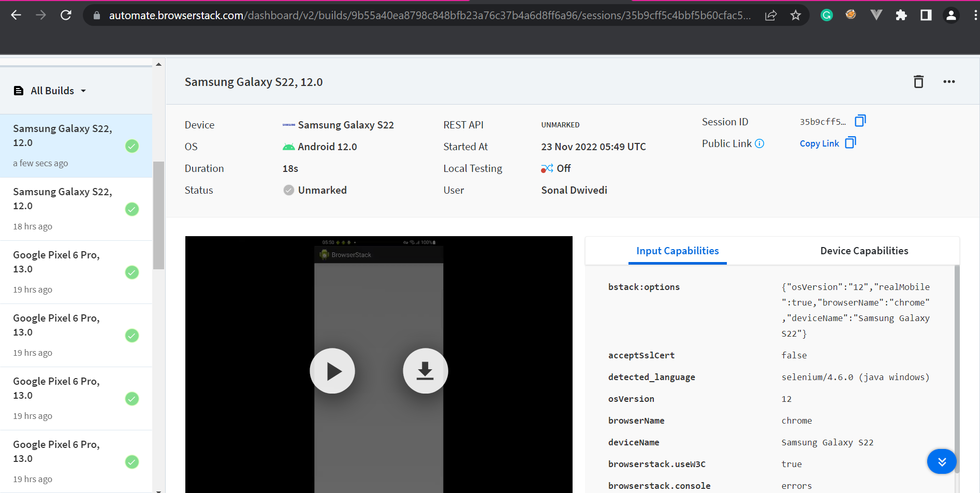Screen dimensions: 980x493
Task: Click the acceptSslCert value false
Action: click(x=794, y=355)
